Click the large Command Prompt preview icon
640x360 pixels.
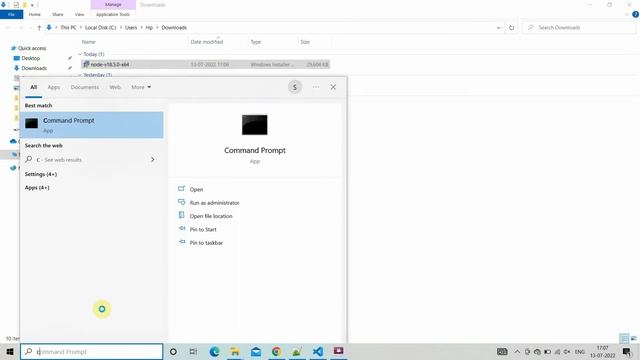(x=255, y=124)
